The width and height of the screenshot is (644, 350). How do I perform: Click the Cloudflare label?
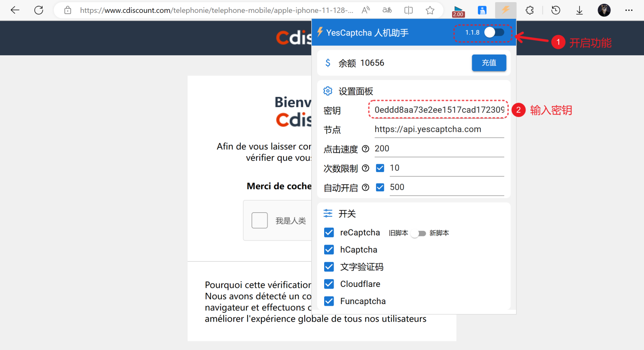360,284
